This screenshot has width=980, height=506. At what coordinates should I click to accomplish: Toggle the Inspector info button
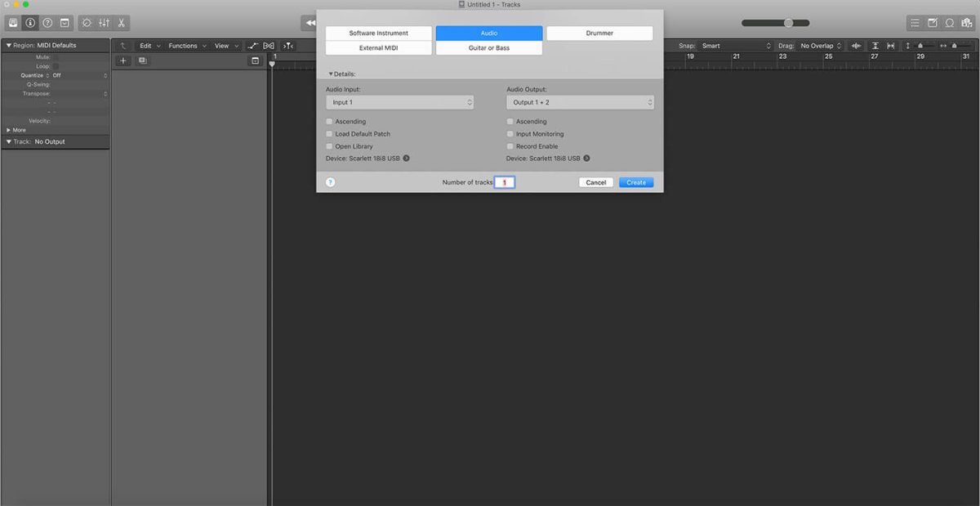click(30, 23)
